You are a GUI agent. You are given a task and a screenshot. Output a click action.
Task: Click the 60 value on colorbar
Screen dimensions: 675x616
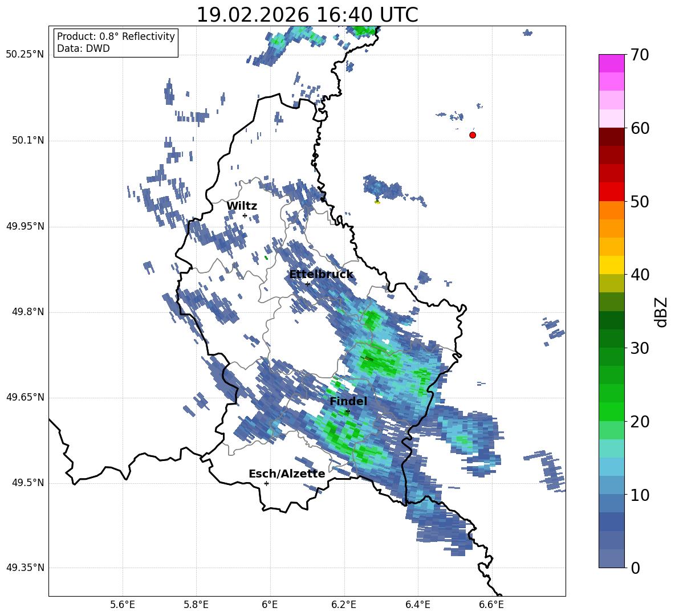[x=640, y=128]
